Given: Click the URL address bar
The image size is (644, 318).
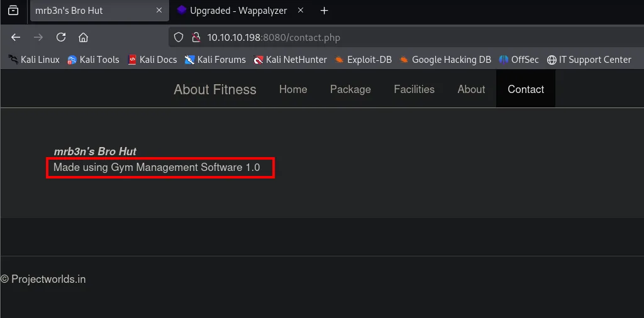Looking at the screenshot, I should pyautogui.click(x=406, y=38).
